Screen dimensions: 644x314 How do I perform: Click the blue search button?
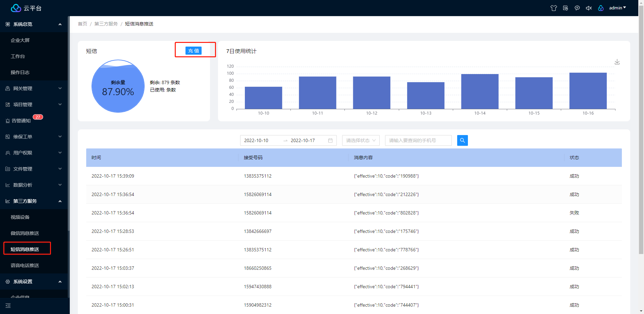[463, 140]
